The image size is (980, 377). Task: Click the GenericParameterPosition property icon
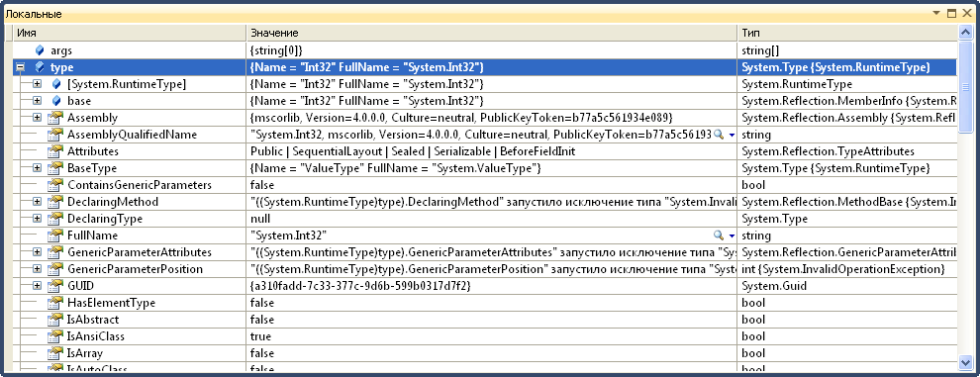(x=56, y=269)
